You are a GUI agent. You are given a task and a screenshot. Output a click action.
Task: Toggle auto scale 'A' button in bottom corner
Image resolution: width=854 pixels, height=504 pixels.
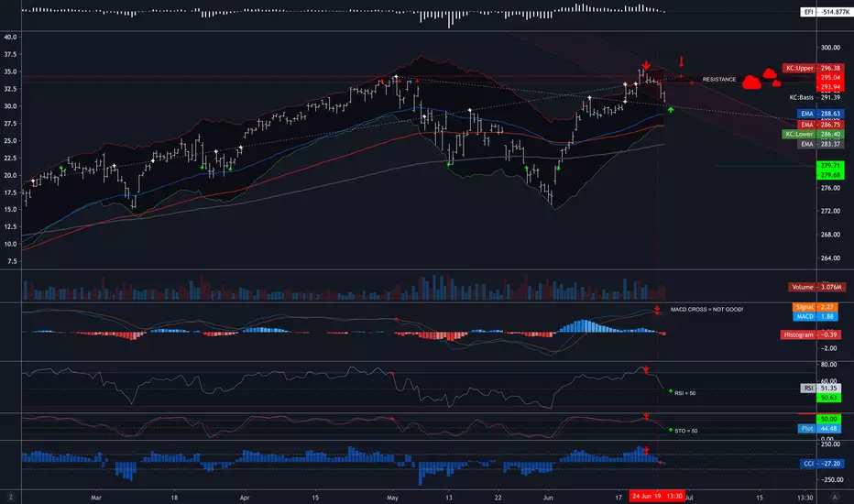[x=835, y=497]
